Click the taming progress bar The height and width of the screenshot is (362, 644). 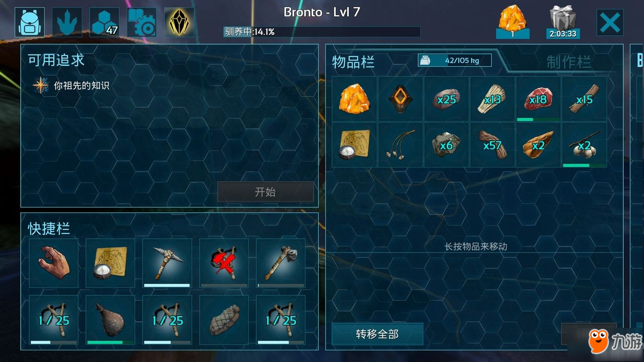coord(322,32)
